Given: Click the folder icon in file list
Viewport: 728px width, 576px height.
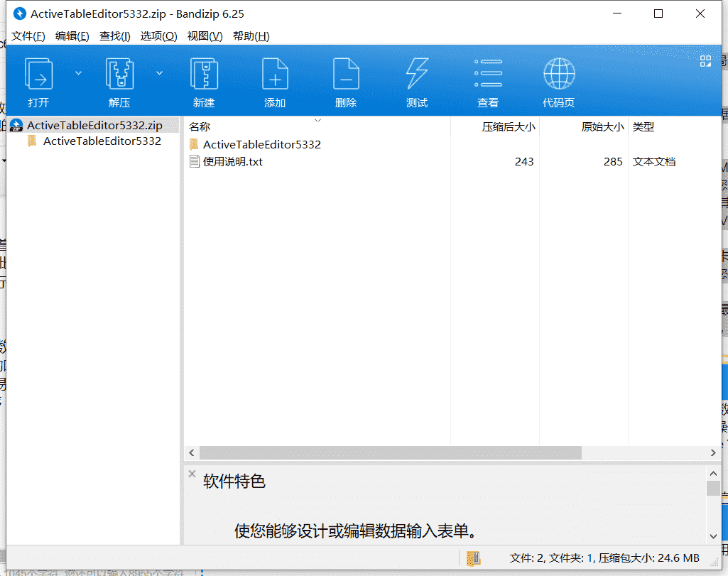Looking at the screenshot, I should (x=194, y=144).
